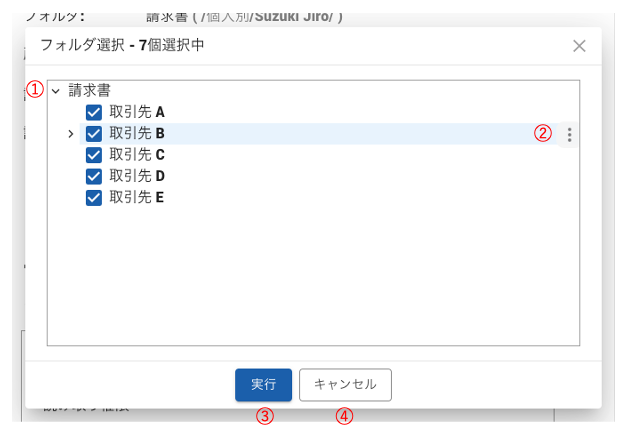Expand the 取引先 B subfolder arrow
630x438 pixels.
[x=70, y=134]
